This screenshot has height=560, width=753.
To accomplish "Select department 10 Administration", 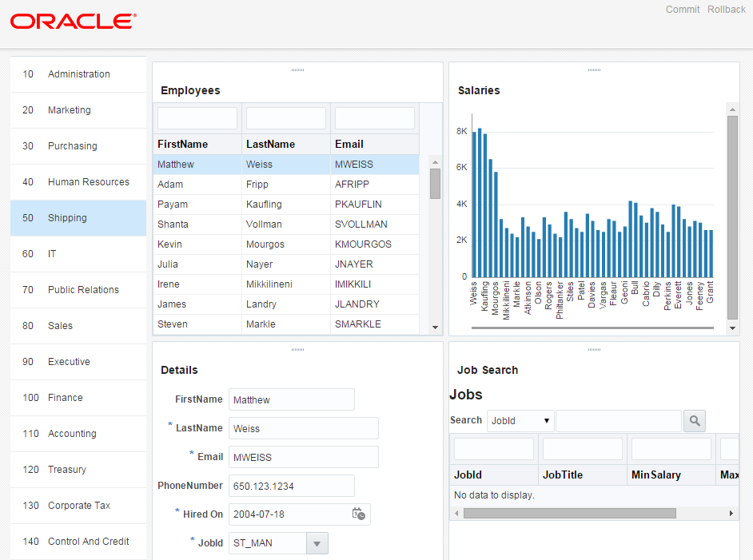I will click(x=78, y=74).
